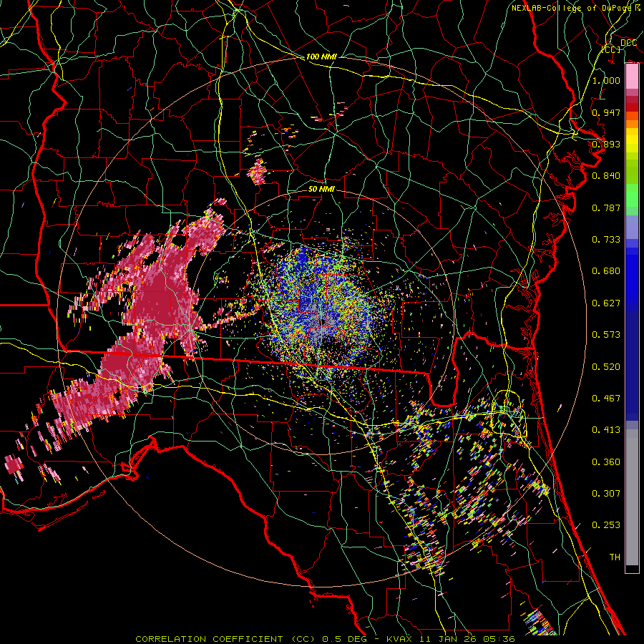The height and width of the screenshot is (644, 644).
Task: Select the 0.787 legend value
Action: 606,208
